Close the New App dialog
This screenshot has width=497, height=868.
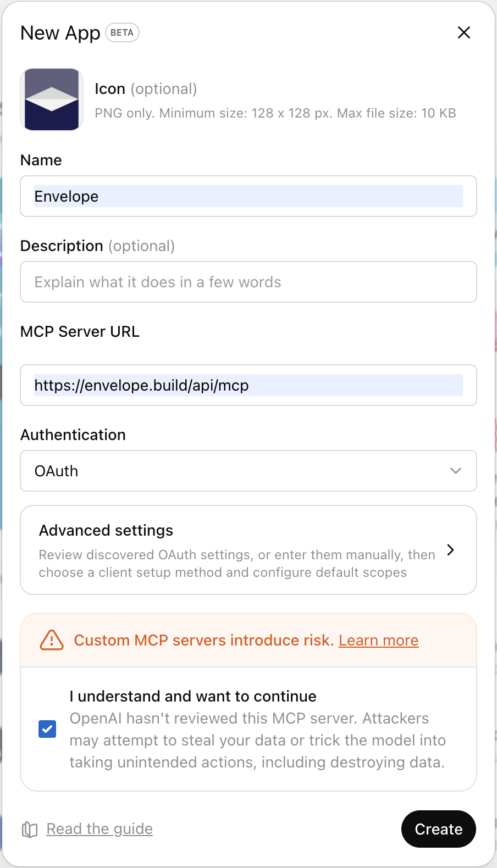coord(464,32)
